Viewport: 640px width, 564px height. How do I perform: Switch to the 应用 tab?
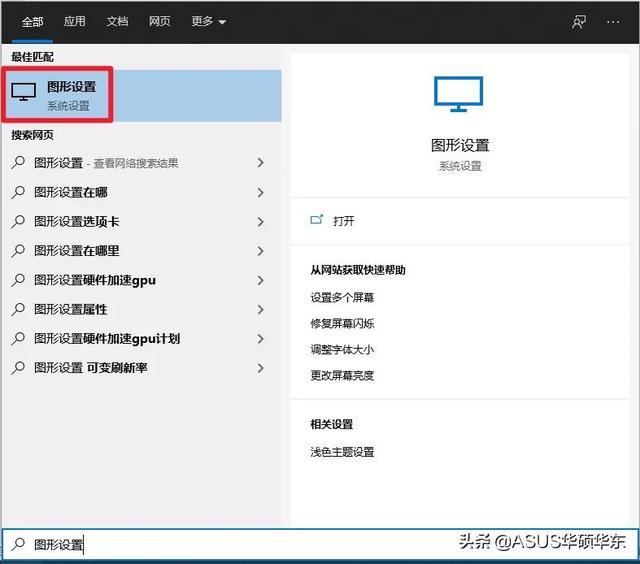click(75, 21)
